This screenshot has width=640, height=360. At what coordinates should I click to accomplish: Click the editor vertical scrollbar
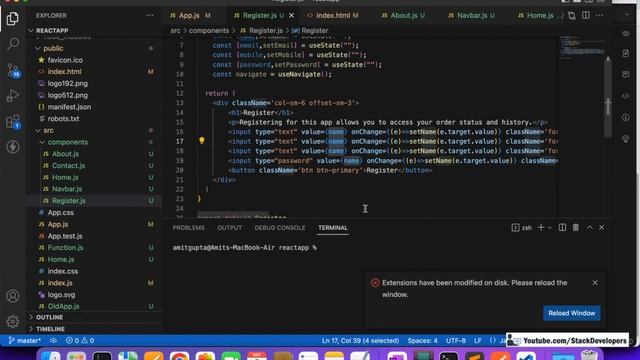[608, 97]
